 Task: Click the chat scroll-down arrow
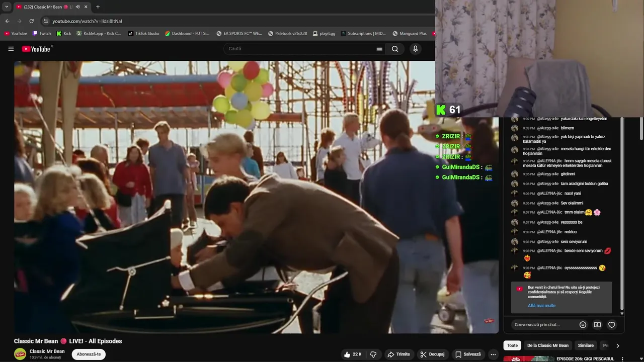(x=622, y=314)
